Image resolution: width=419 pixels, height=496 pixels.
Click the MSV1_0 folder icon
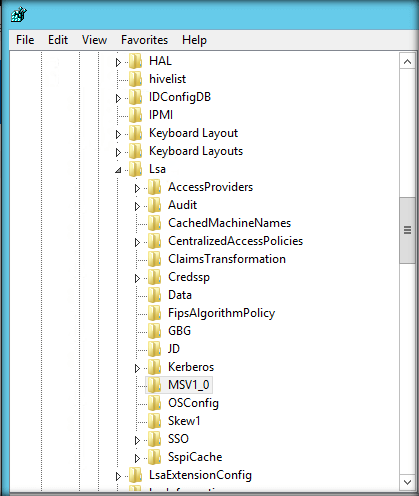point(154,385)
